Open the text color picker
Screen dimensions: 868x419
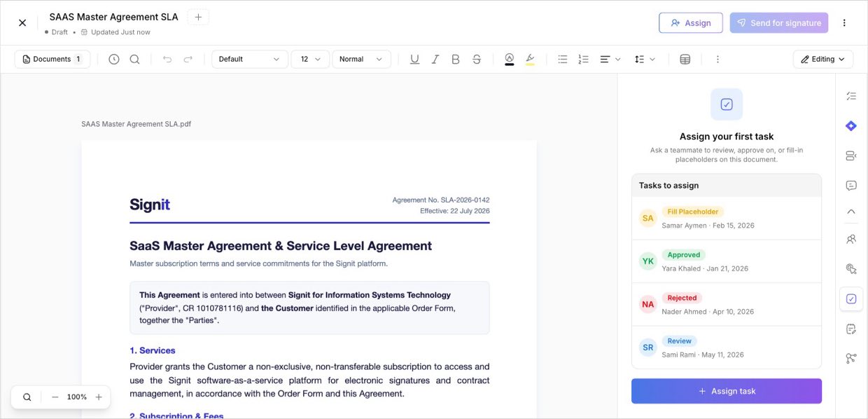click(x=510, y=60)
